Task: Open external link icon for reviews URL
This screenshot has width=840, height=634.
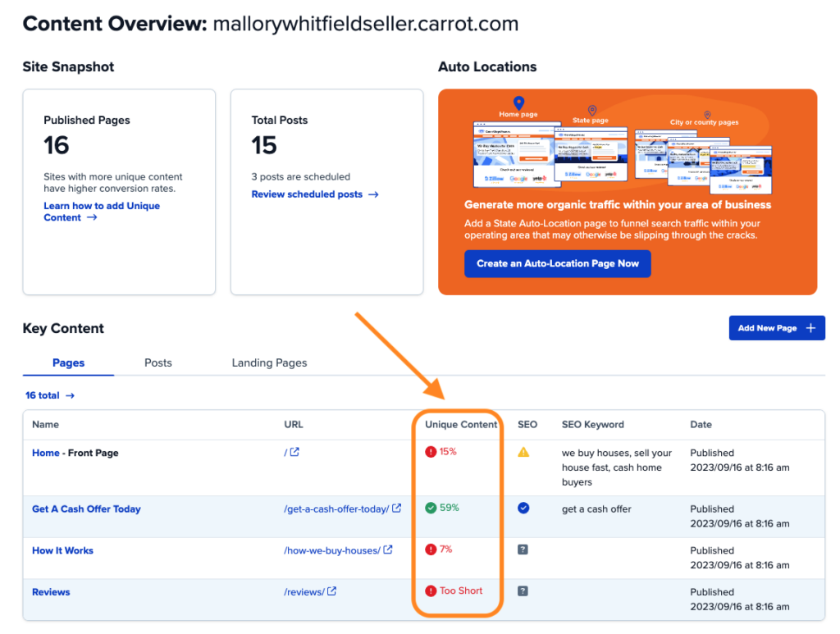Action: (332, 591)
